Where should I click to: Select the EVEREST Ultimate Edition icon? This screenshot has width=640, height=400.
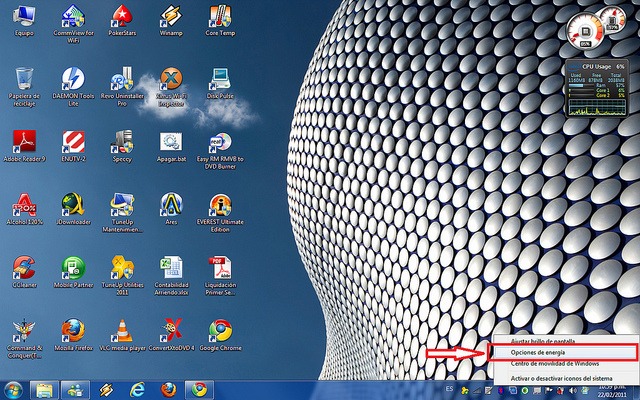click(221, 204)
